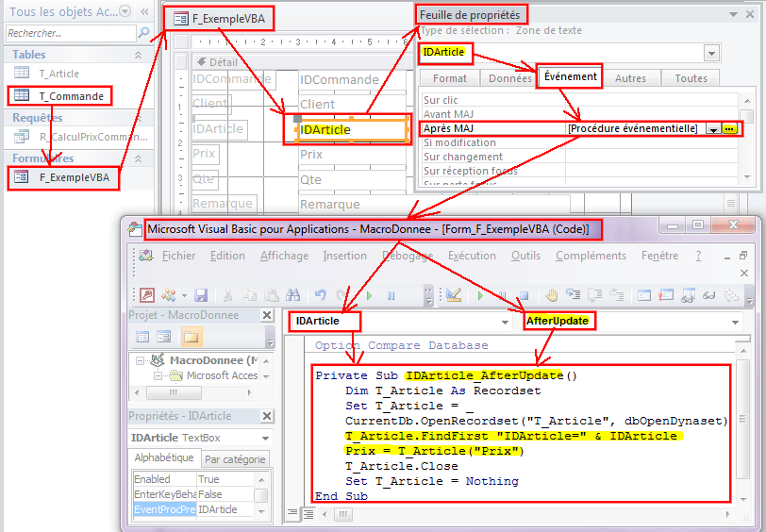Click the Après MAJ builder (…) button
This screenshot has width=766, height=532.
tap(729, 129)
